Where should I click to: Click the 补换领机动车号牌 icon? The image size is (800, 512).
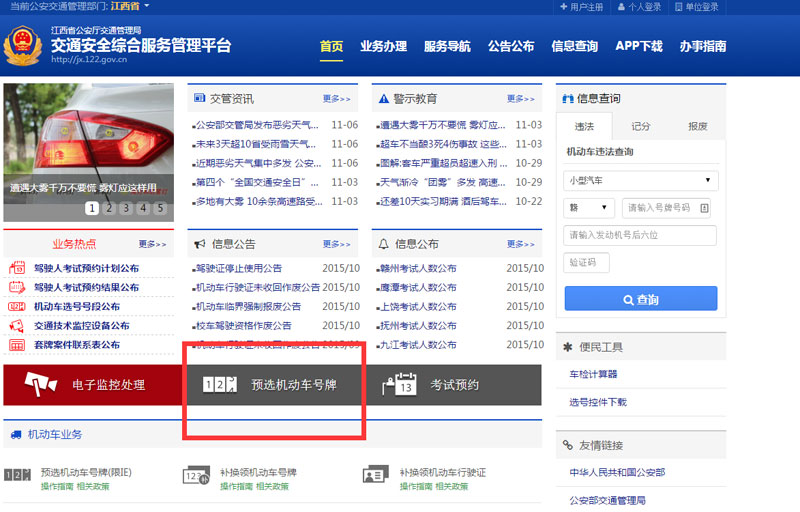coord(196,475)
